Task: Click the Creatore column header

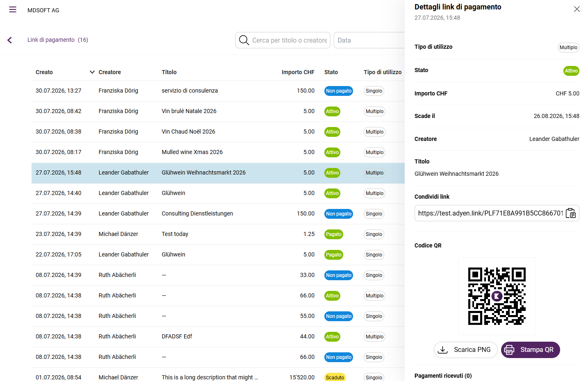Action: [x=109, y=72]
